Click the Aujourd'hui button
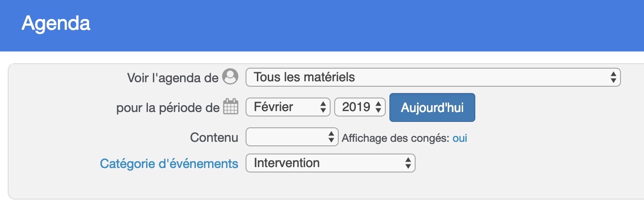The width and height of the screenshot is (644, 205). tap(432, 107)
